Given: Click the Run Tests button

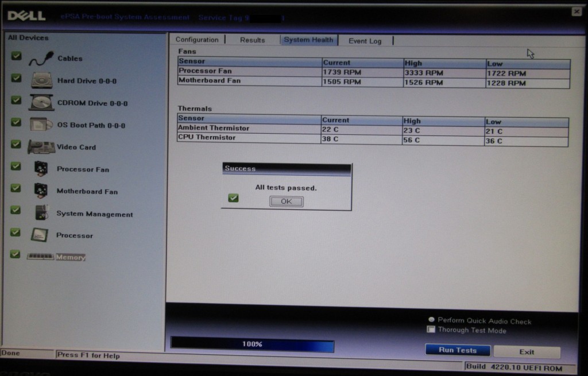Looking at the screenshot, I should (458, 350).
